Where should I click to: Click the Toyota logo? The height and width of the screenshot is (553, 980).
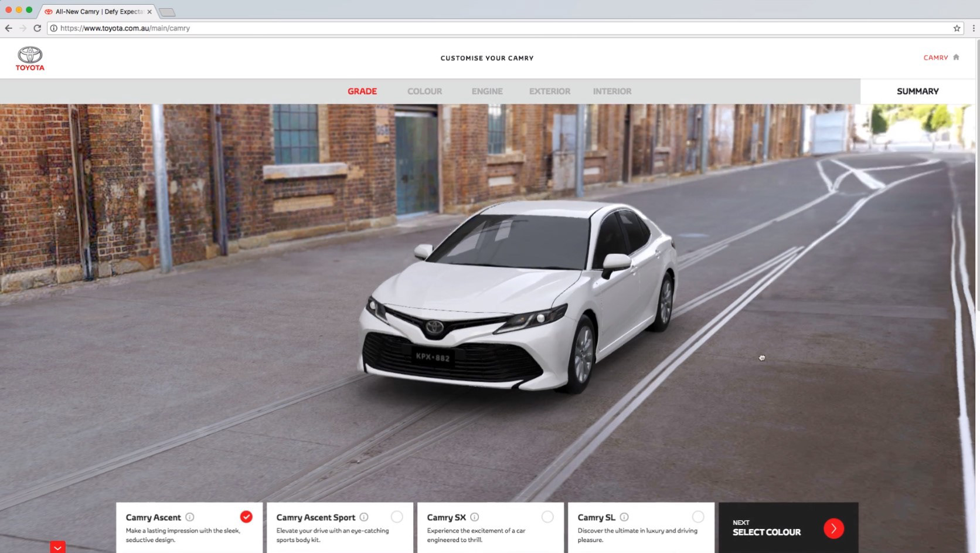tap(30, 59)
